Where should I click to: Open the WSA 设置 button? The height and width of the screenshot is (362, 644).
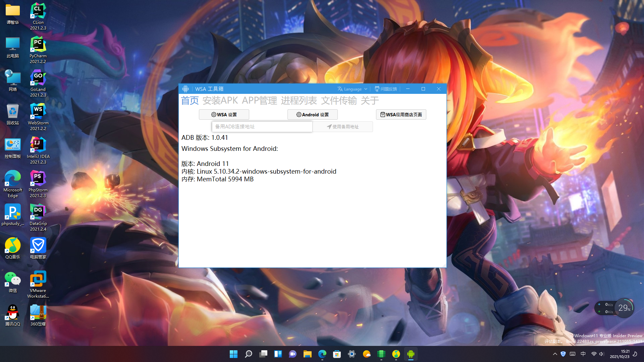pos(224,115)
